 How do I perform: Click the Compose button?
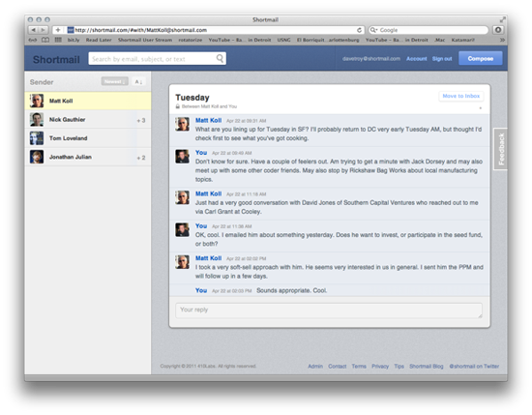[481, 58]
